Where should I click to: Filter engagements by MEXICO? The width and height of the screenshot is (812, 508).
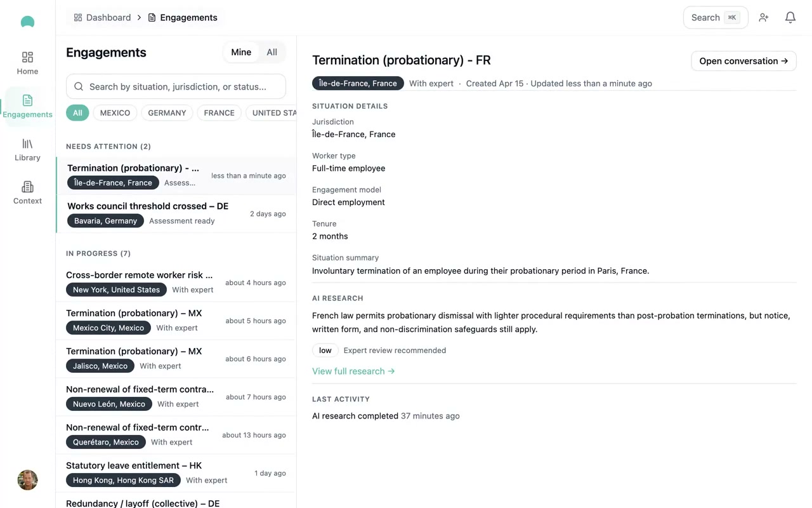[115, 113]
